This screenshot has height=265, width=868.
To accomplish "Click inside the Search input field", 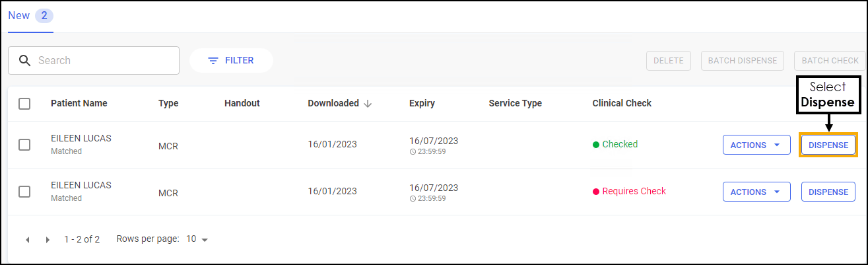I will pos(106,61).
